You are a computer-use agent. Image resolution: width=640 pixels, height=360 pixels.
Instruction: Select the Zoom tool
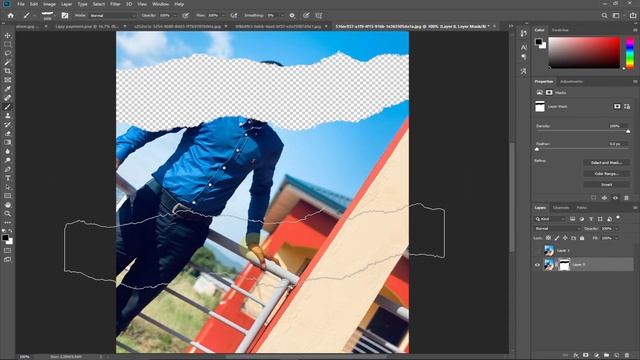point(7,214)
